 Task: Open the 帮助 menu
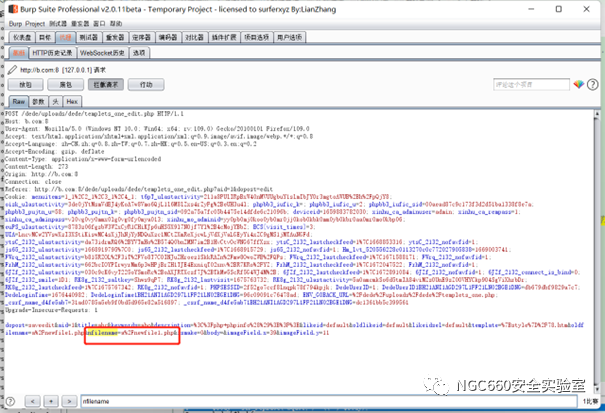click(116, 24)
